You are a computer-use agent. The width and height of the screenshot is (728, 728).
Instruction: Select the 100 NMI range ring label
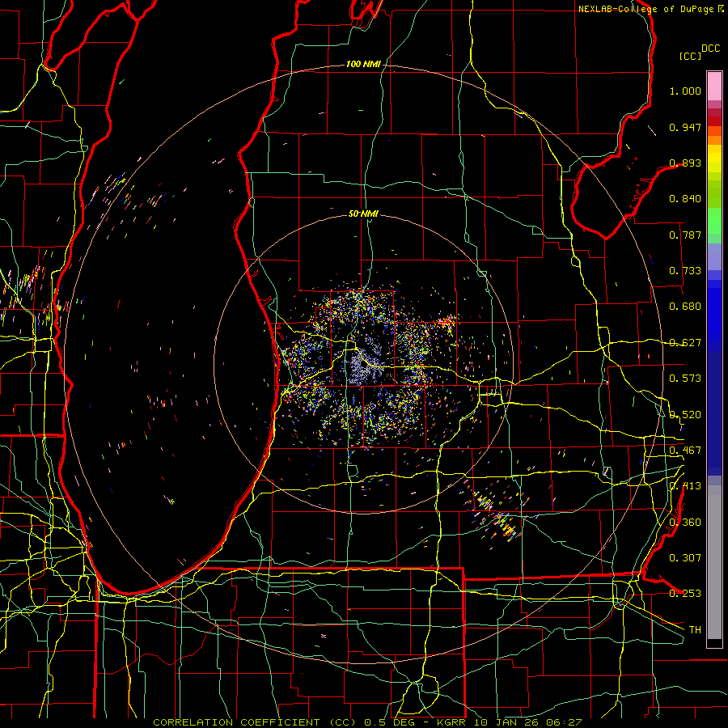click(363, 64)
